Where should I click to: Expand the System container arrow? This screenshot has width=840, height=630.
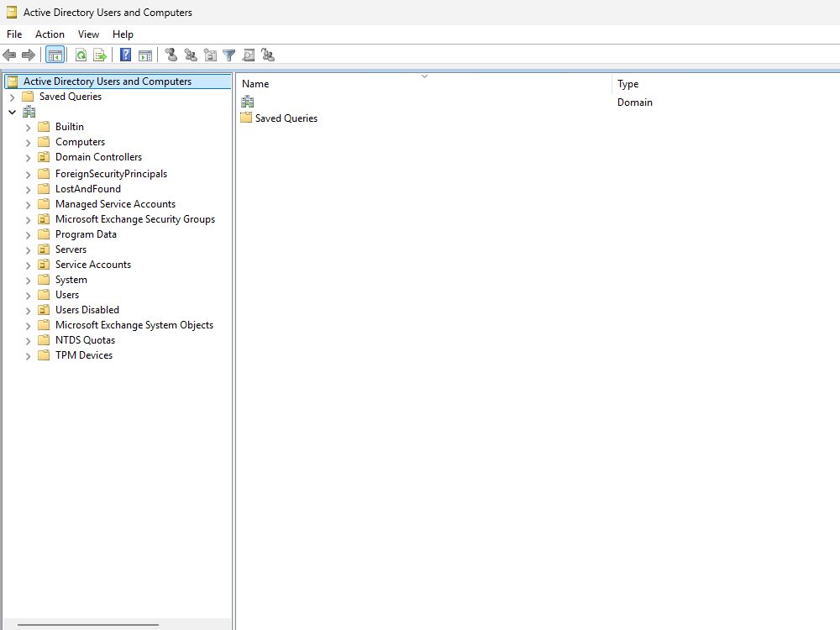[29, 281]
